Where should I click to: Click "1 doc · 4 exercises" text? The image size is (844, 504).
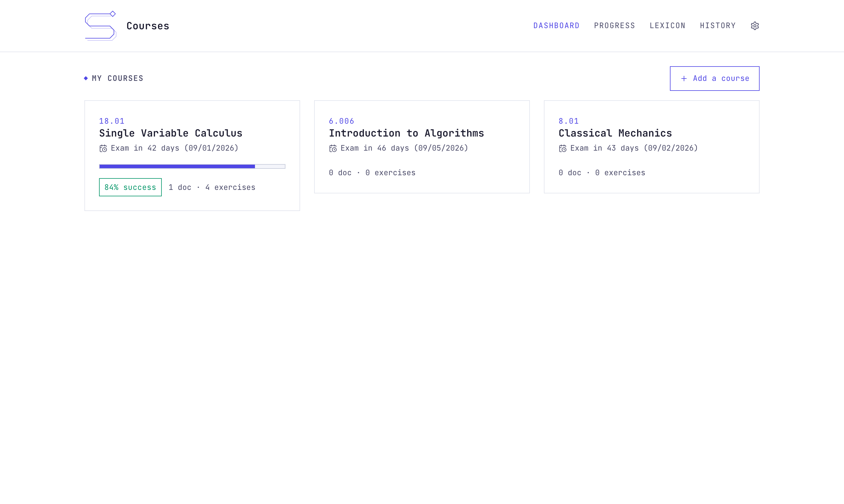tap(212, 188)
